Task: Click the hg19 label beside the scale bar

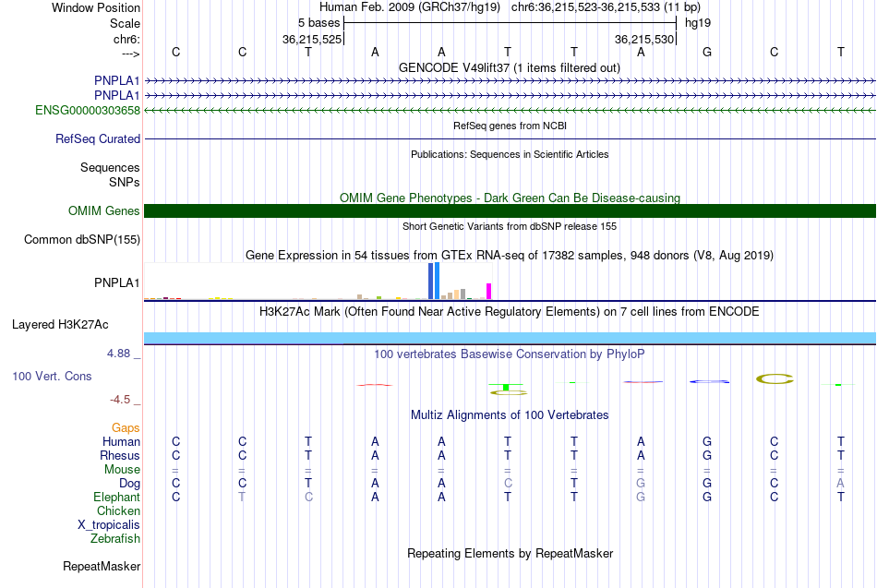Action: (x=698, y=23)
